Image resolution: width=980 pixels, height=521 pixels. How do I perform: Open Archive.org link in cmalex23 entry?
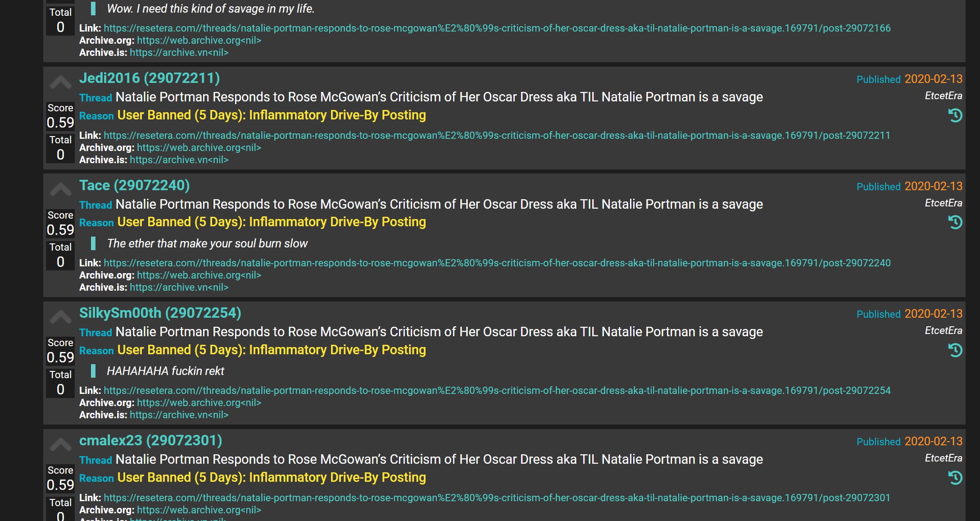pos(199,510)
